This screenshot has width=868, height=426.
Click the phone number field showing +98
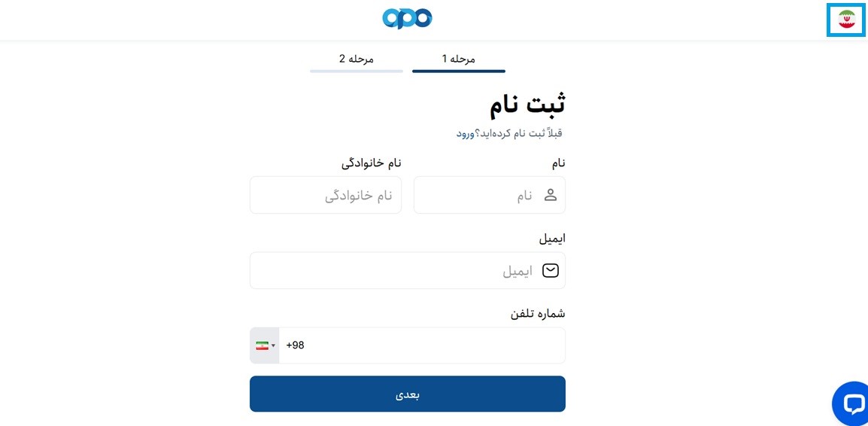pos(421,345)
